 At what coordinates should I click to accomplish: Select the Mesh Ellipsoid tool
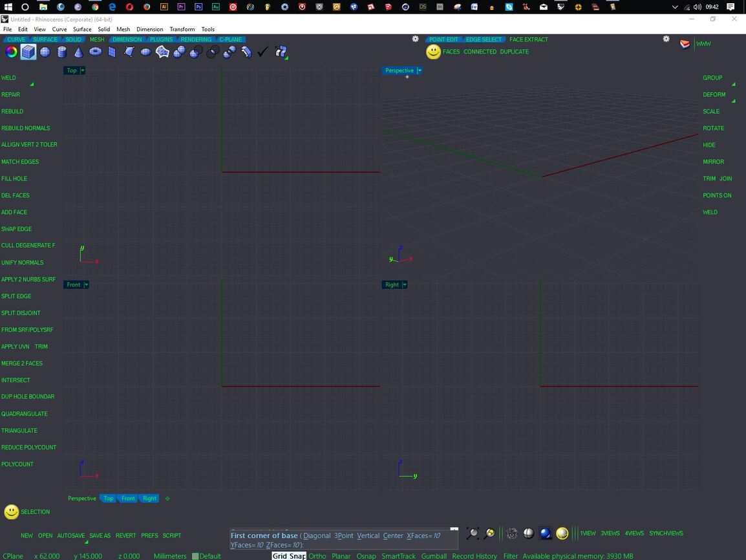pyautogui.click(x=146, y=52)
